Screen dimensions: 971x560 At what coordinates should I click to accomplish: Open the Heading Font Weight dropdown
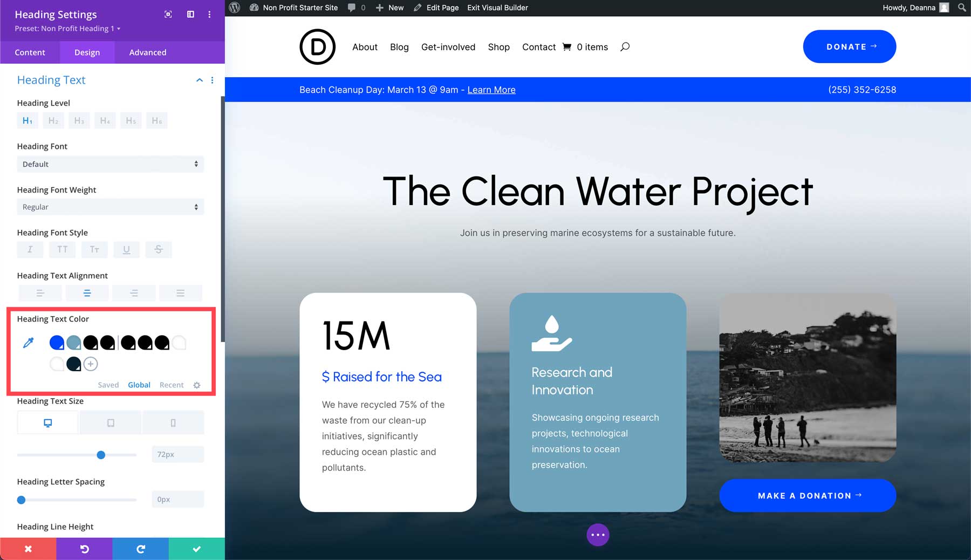click(x=110, y=207)
